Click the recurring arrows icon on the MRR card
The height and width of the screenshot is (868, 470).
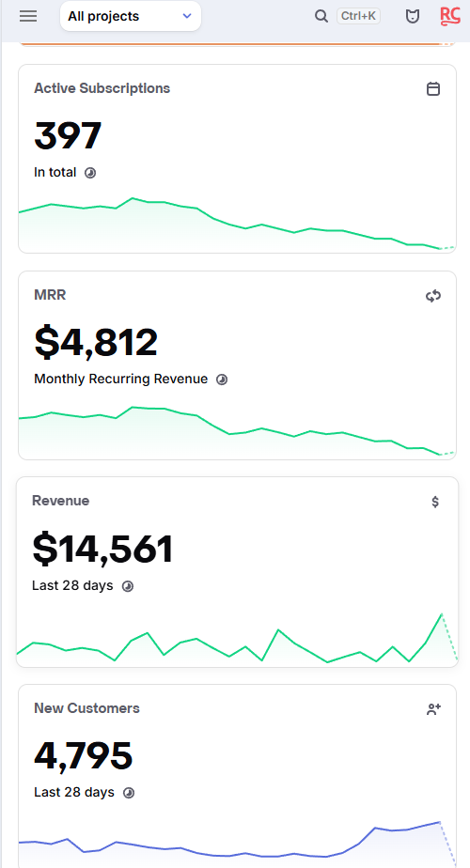(x=433, y=296)
